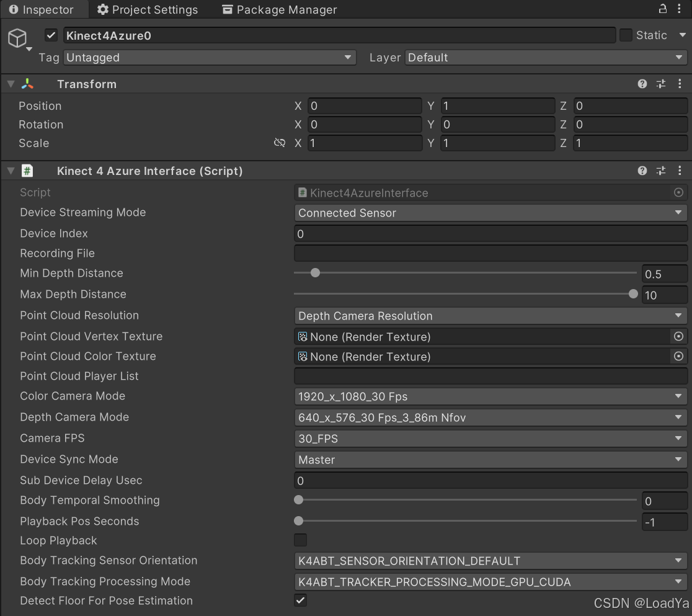Click the Body Temporal Smoothing slider handle

tap(299, 500)
